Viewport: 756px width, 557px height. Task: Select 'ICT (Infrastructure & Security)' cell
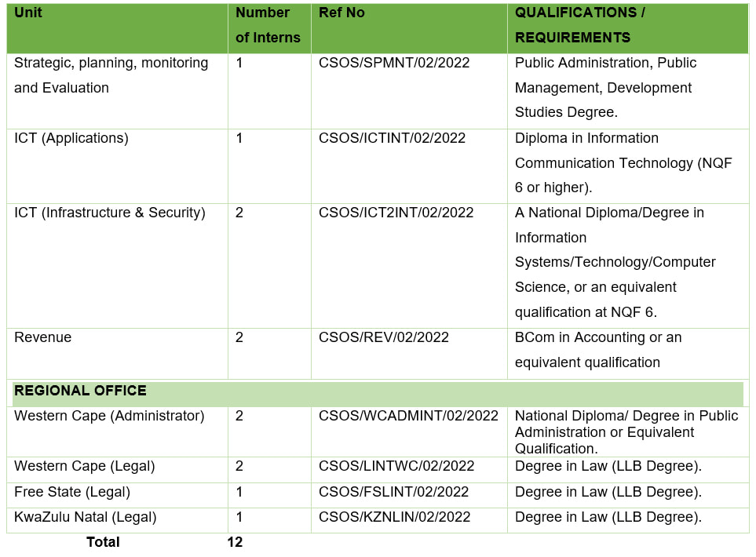coord(110,213)
